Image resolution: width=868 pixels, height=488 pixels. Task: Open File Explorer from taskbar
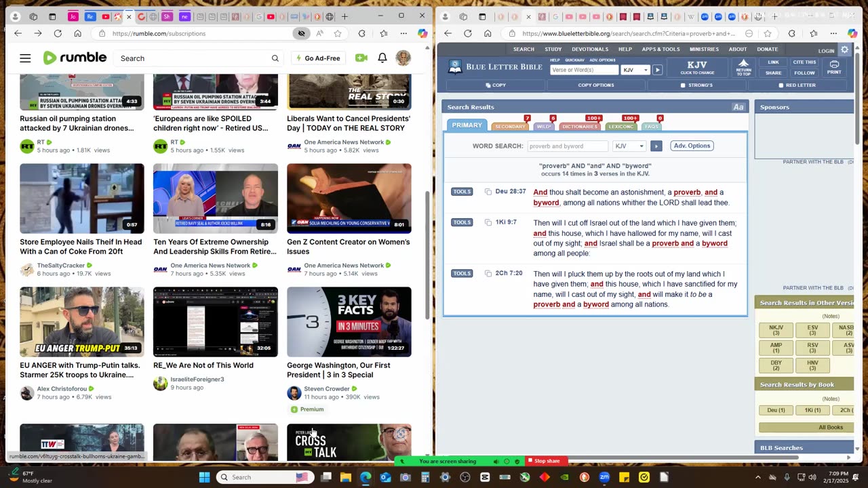[345, 477]
